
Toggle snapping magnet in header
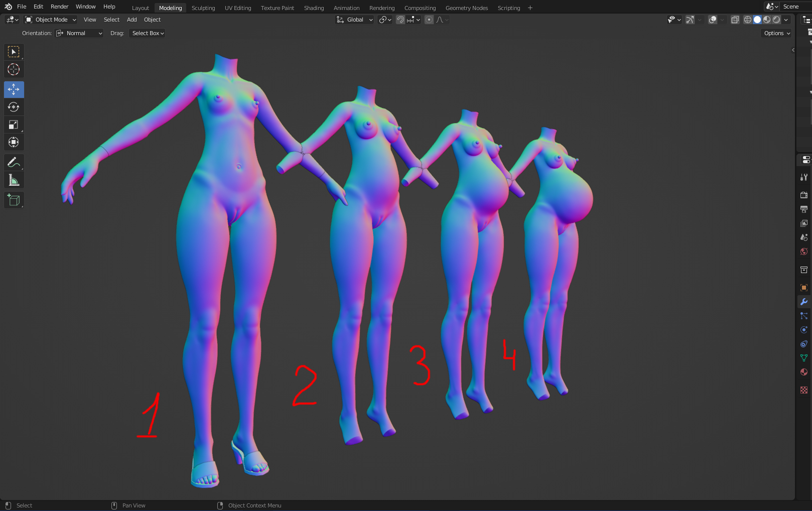pos(400,20)
